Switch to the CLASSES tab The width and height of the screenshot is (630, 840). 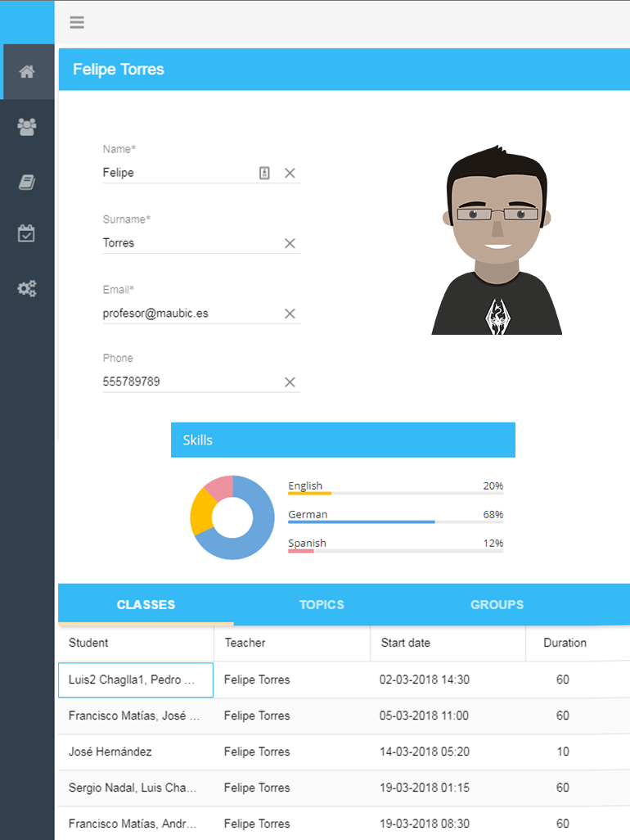[x=146, y=605]
